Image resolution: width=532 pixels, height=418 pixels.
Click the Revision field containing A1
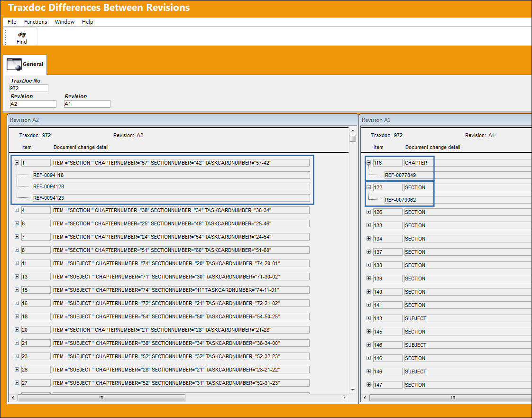click(87, 104)
